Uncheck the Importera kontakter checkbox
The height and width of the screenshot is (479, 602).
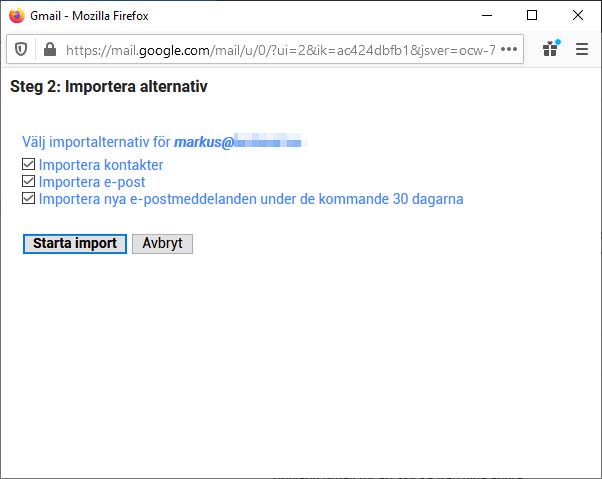click(x=28, y=164)
